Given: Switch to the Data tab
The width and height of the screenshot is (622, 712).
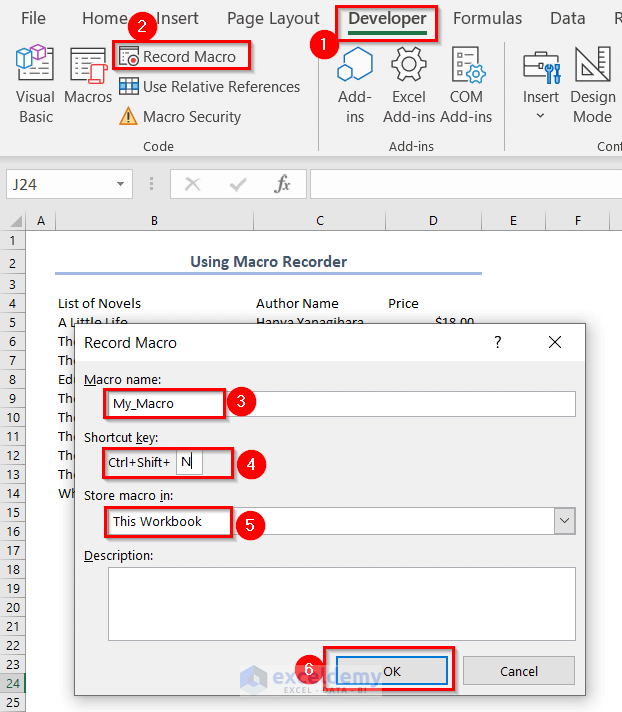Looking at the screenshot, I should [x=568, y=18].
